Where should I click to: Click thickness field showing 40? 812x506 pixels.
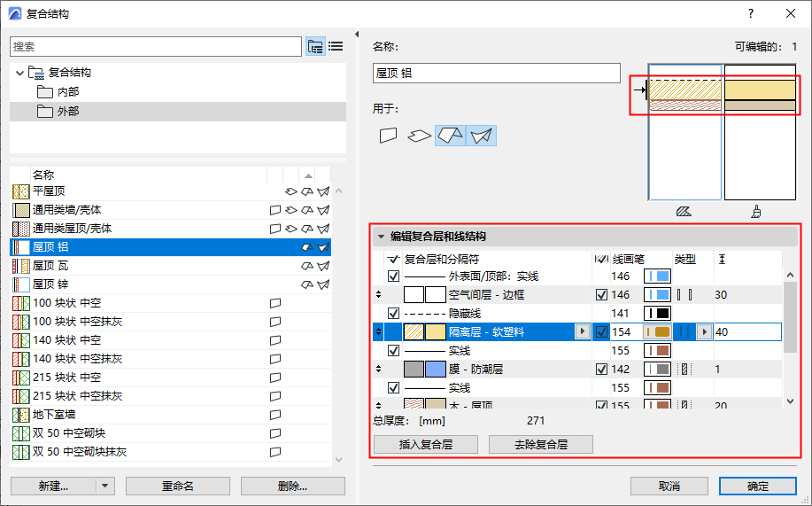coord(747,331)
